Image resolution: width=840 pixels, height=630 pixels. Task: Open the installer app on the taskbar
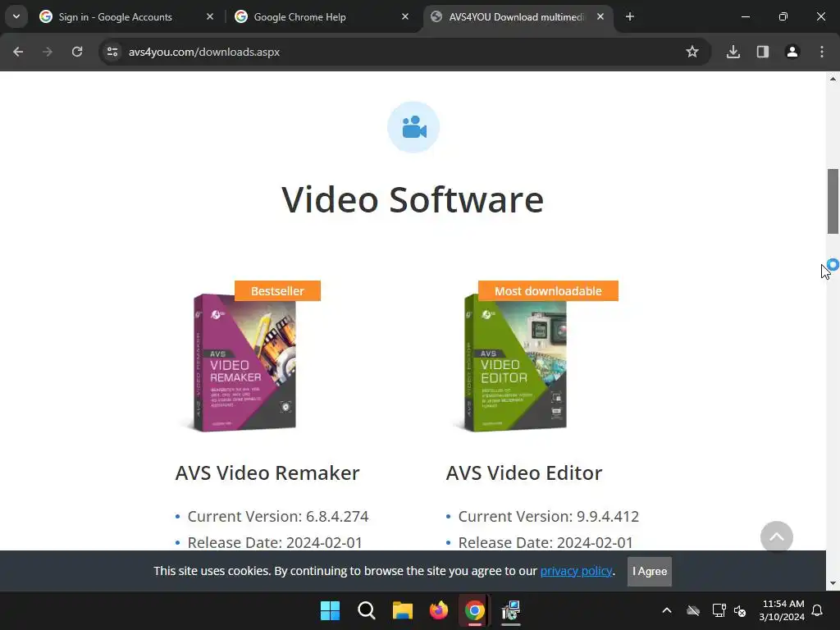511,610
